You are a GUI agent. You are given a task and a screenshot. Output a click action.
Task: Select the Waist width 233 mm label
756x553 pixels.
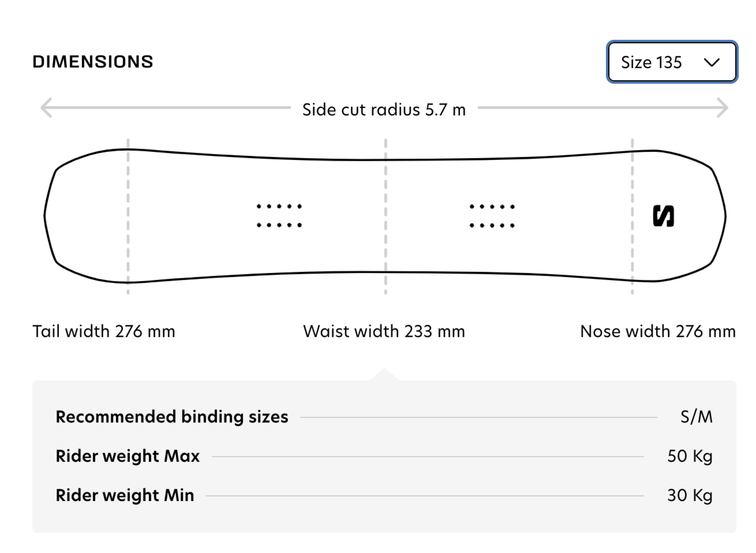click(x=384, y=332)
